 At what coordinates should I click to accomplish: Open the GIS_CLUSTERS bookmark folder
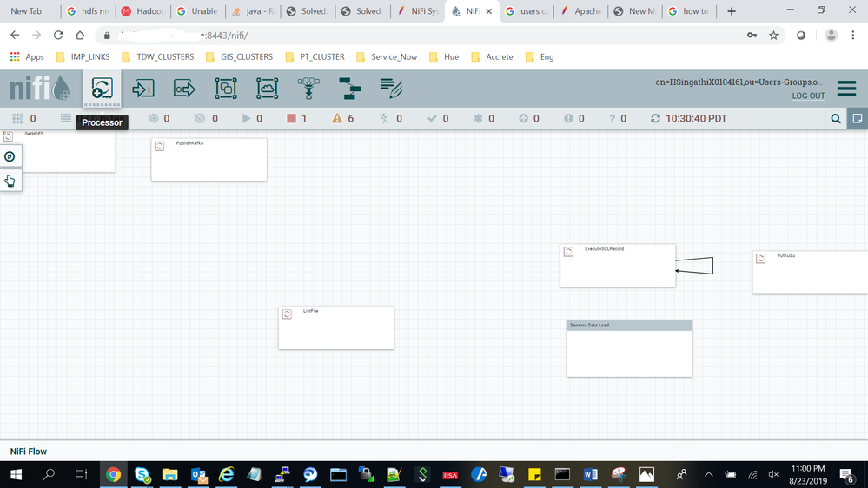pyautogui.click(x=239, y=57)
